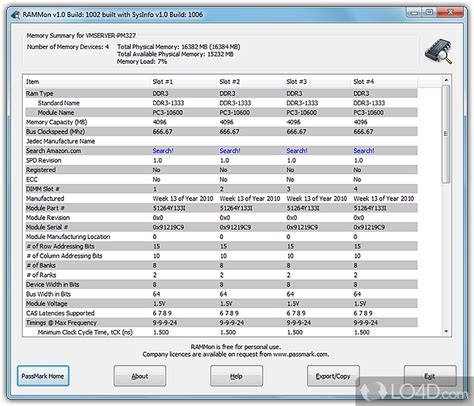Image resolution: width=474 pixels, height=406 pixels.
Task: Select the ECC row label
Action: click(32, 179)
